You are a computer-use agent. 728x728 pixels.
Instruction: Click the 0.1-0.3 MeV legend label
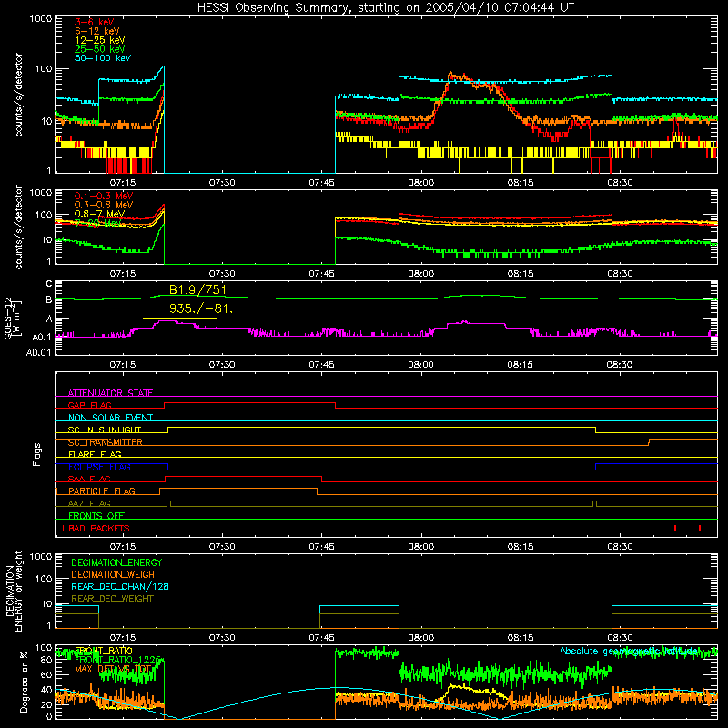coord(104,196)
